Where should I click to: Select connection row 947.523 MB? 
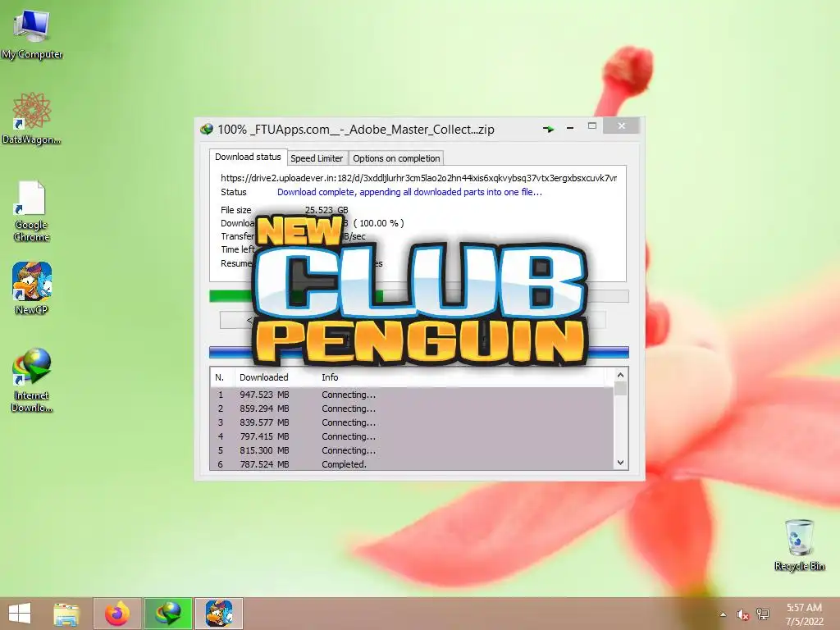[412, 395]
